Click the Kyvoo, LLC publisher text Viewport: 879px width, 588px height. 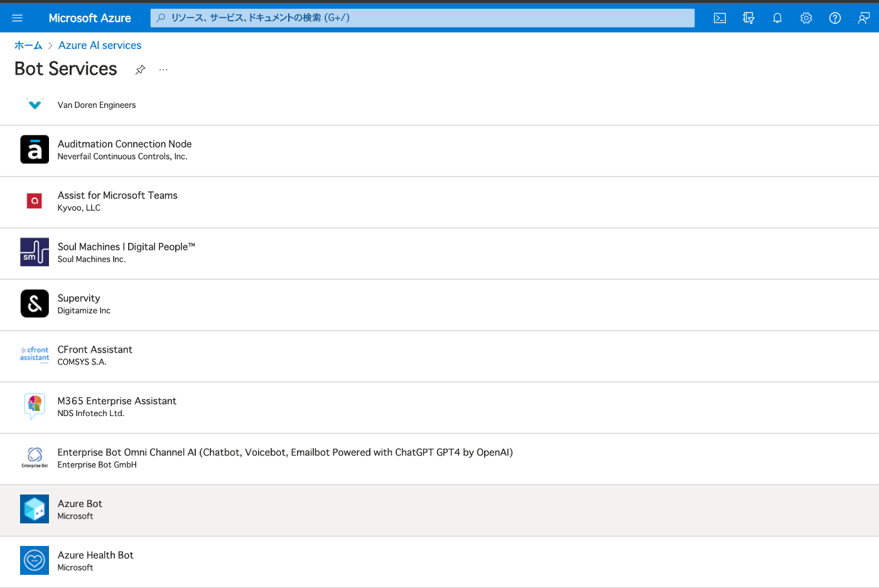pyautogui.click(x=79, y=208)
